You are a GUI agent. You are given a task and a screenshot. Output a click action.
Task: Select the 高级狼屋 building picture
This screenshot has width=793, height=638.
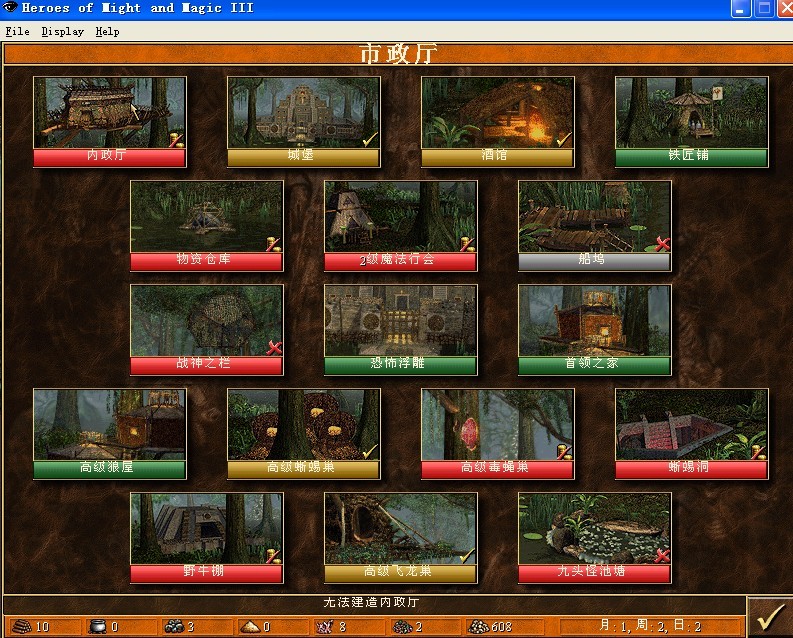coord(110,425)
